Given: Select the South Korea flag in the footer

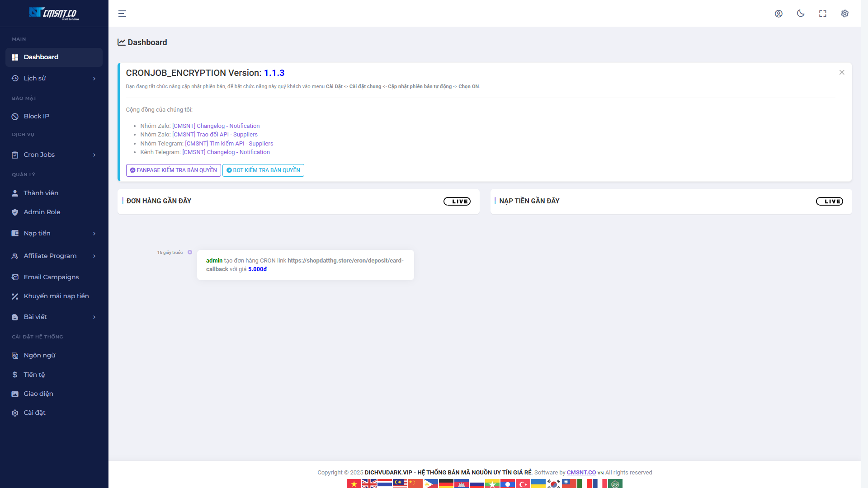Looking at the screenshot, I should 554,483.
